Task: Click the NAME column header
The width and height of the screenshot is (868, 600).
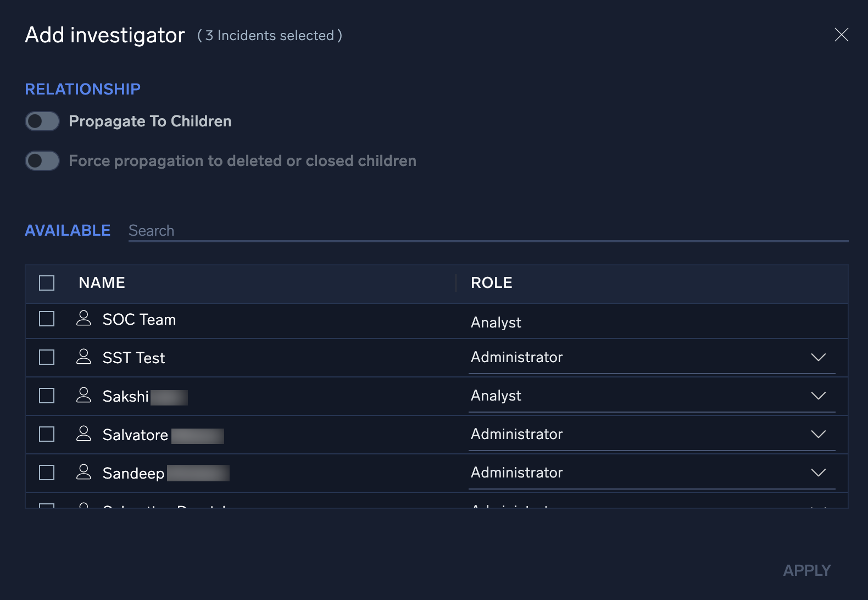Action: tap(102, 282)
